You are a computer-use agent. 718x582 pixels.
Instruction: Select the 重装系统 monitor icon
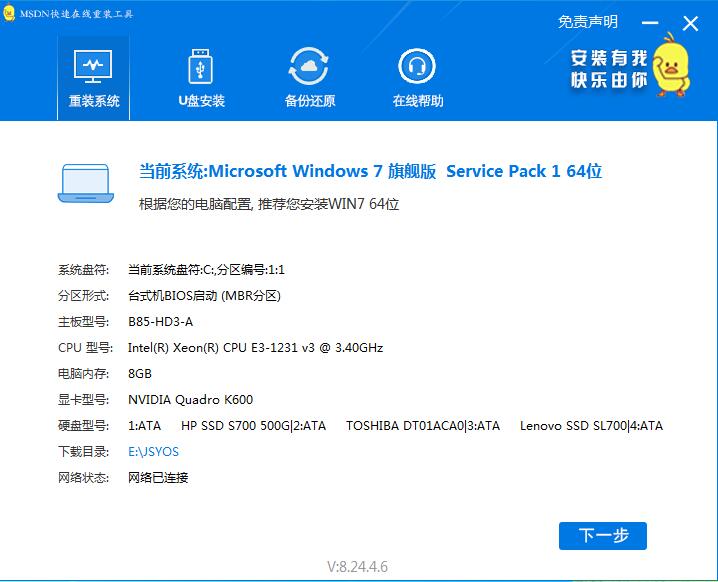(93, 66)
